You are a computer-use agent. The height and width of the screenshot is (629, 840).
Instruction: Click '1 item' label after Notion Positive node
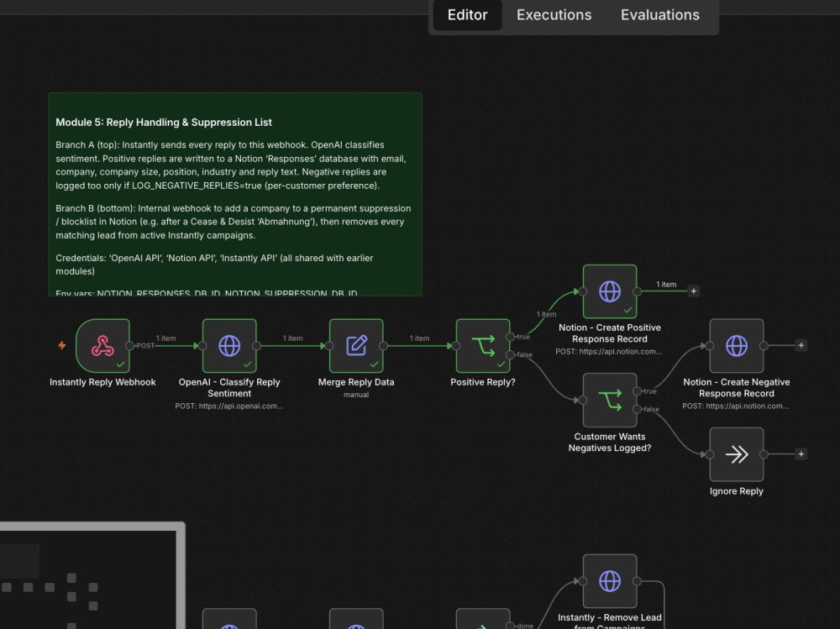click(x=666, y=285)
